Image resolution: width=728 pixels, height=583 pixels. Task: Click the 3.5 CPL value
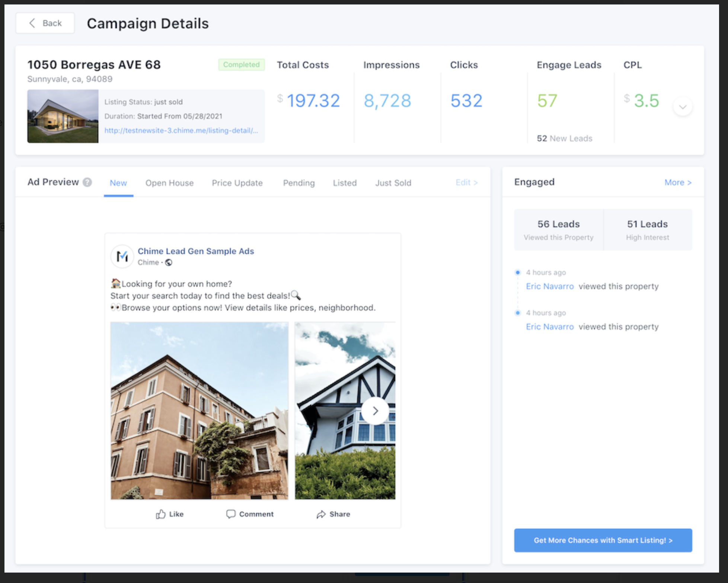(646, 101)
